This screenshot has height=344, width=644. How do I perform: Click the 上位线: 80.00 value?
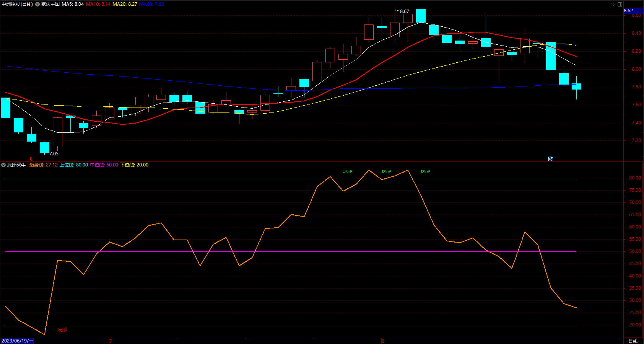74,165
